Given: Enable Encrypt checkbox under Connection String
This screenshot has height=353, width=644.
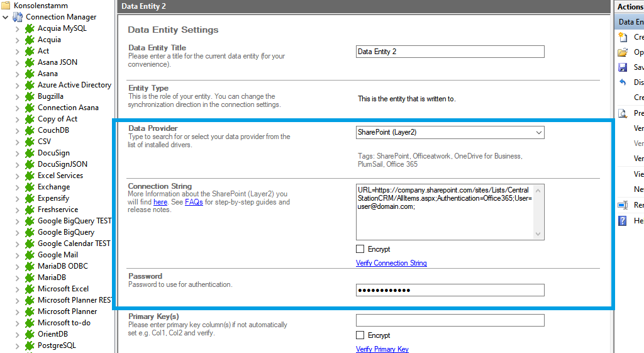Looking at the screenshot, I should [360, 249].
